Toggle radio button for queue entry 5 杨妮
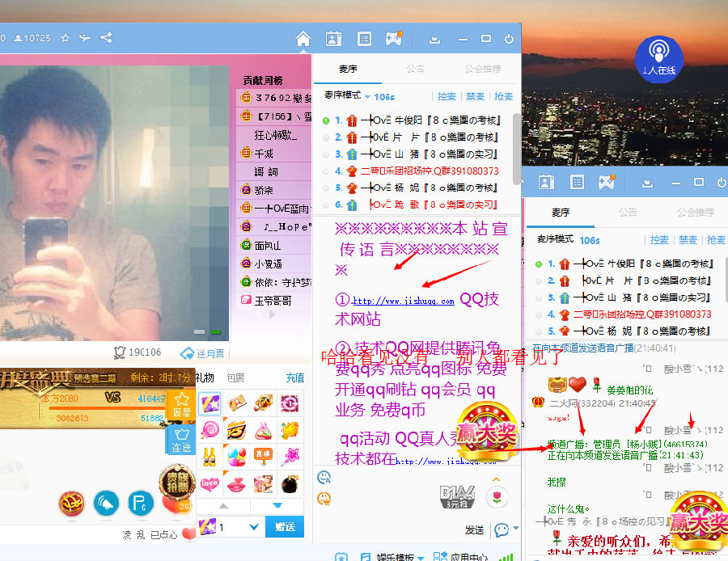 point(326,188)
